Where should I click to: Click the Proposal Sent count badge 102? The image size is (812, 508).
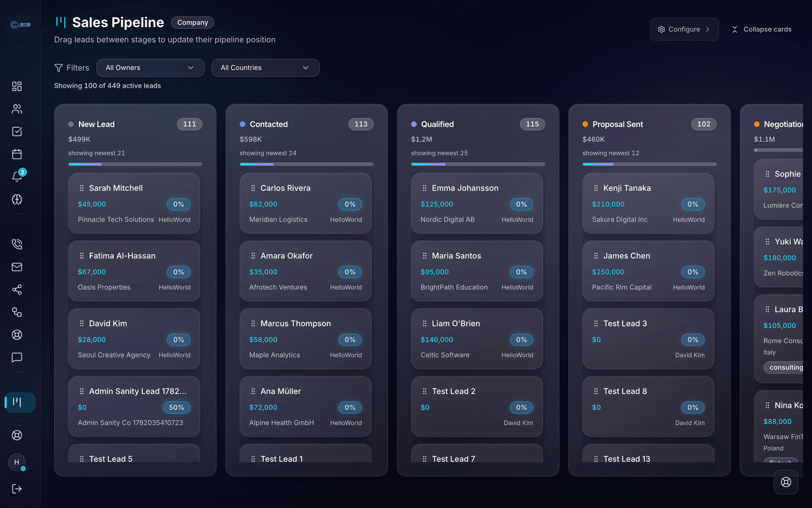pyautogui.click(x=704, y=124)
